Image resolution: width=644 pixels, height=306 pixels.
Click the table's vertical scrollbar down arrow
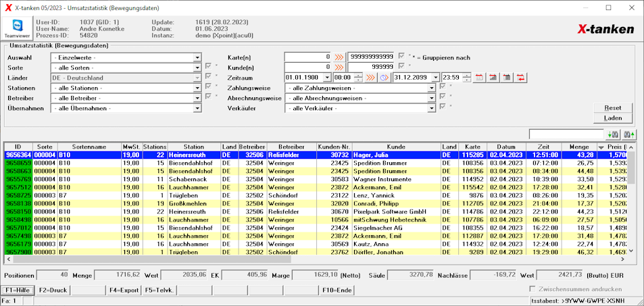tap(631, 251)
